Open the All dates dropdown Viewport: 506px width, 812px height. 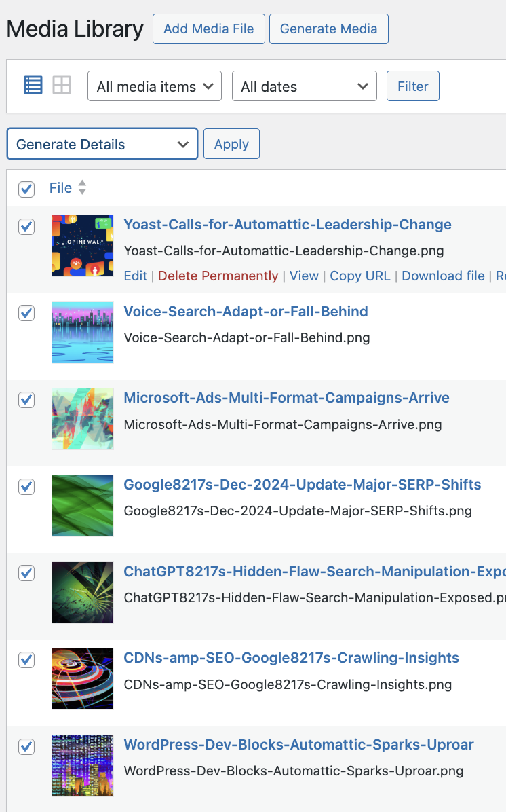click(x=305, y=86)
